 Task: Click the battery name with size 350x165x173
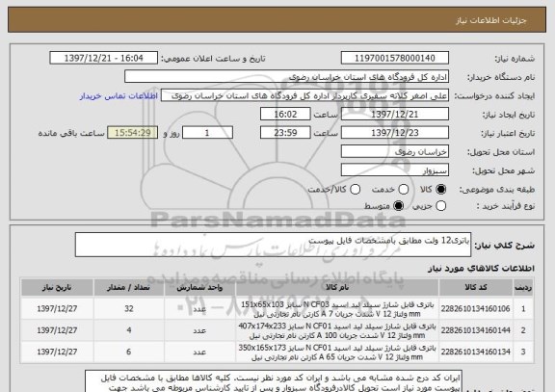click(337, 352)
